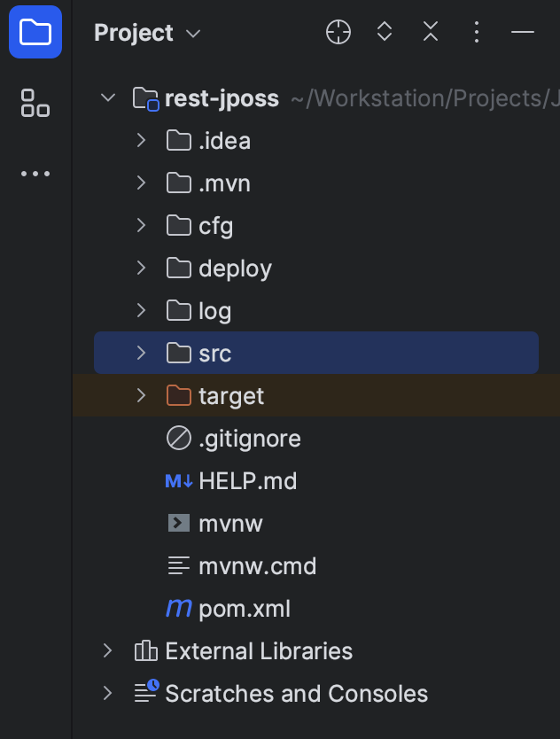Click the External Libraries bar-chart icon
The width and height of the screenshot is (560, 739).
[x=145, y=650]
